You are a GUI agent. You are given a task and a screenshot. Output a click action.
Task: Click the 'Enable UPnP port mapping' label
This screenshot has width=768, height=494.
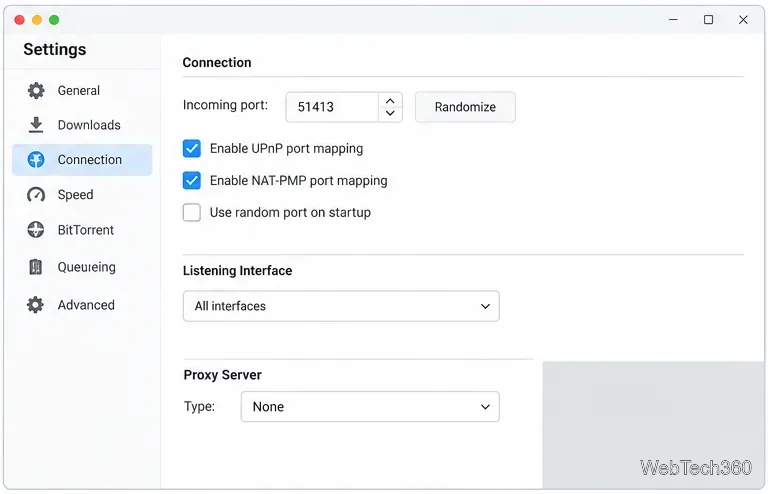pos(287,148)
